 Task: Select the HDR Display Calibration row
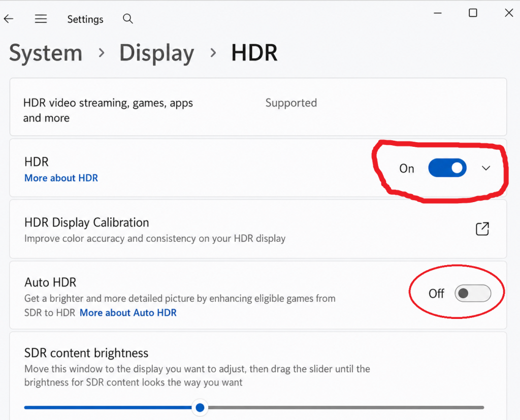click(258, 229)
